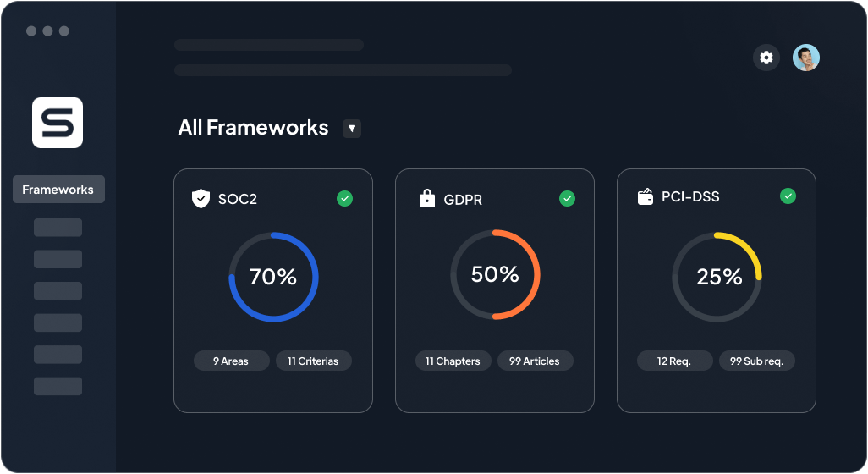Screen dimensions: 868x474
Task: Click the 12 Req. pill
Action: [674, 361]
